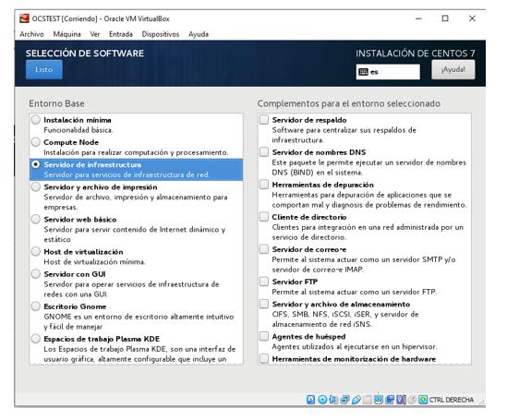Close the OCSTEST VirtualBox window
Viewport: 507px width, 420px height.
[x=472, y=18]
